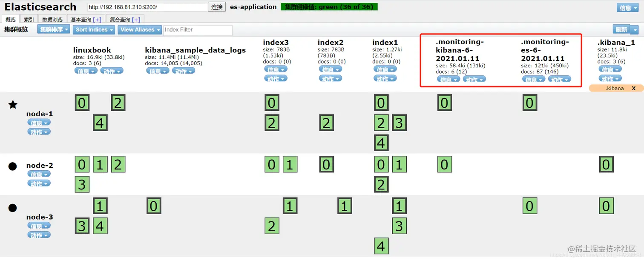644x261 pixels.
Task: Select index1 shard 4 on node-3
Action: (381, 246)
